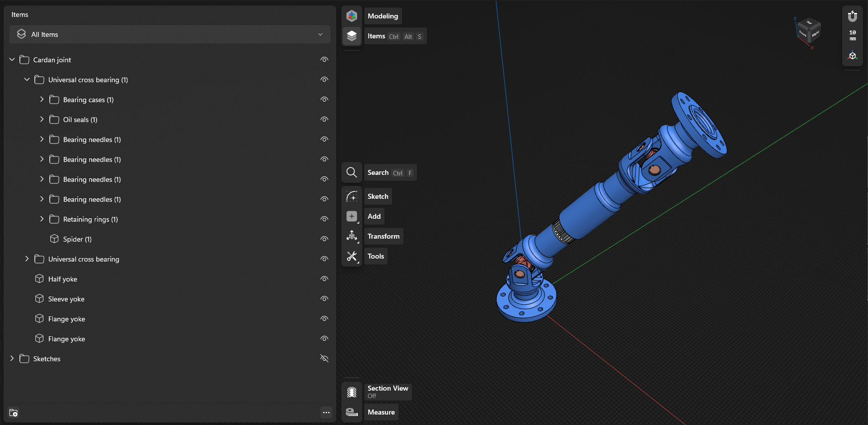
Task: Select the Sleeve yoke tree item
Action: tap(169, 299)
